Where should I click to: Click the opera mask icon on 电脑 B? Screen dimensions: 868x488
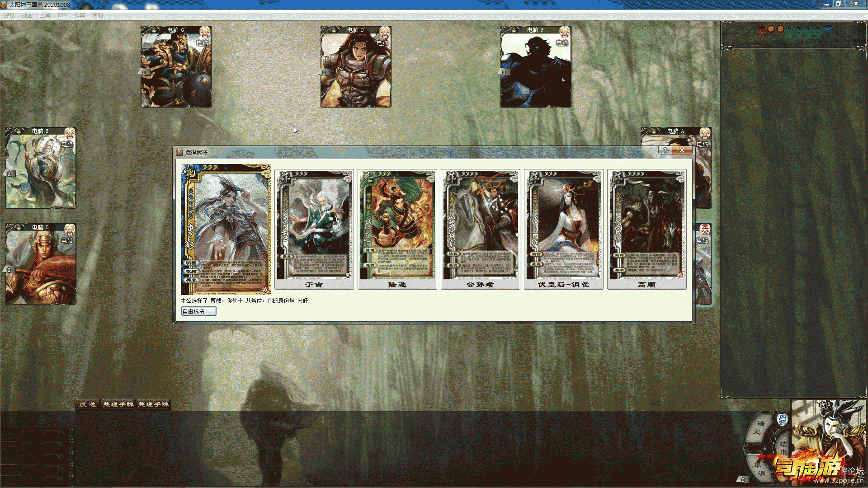(70, 230)
